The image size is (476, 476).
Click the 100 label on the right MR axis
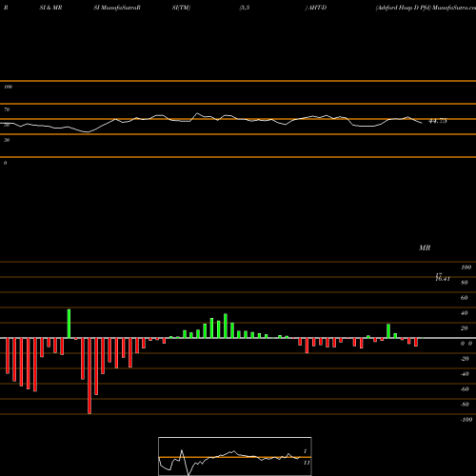click(466, 268)
